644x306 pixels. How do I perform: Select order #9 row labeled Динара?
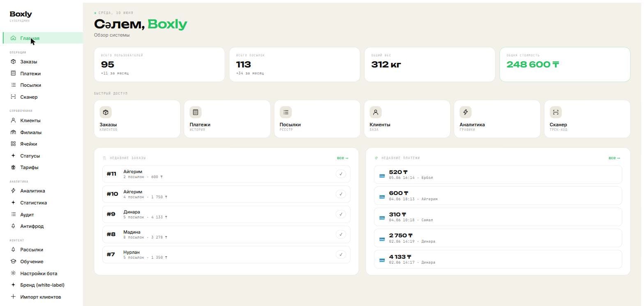click(x=226, y=214)
